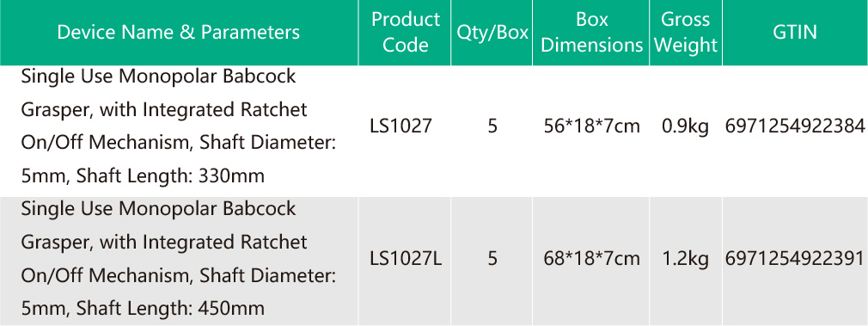The image size is (868, 326).
Task: Select the 1.2kg gross weight cell
Action: (x=685, y=258)
